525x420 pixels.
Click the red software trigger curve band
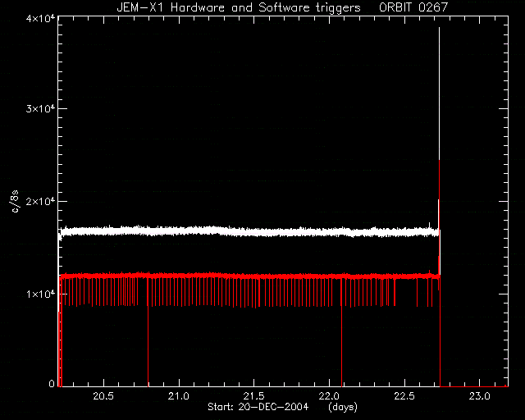coord(248,276)
